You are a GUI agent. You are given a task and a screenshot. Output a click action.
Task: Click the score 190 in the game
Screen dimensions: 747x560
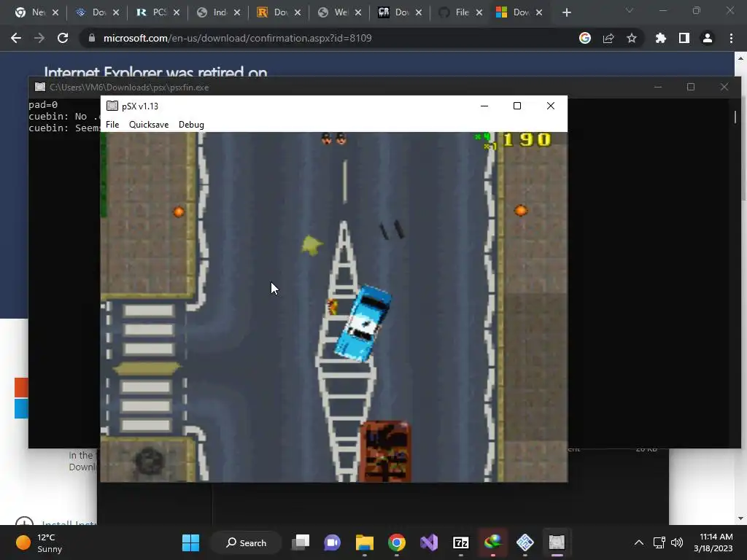(x=527, y=140)
